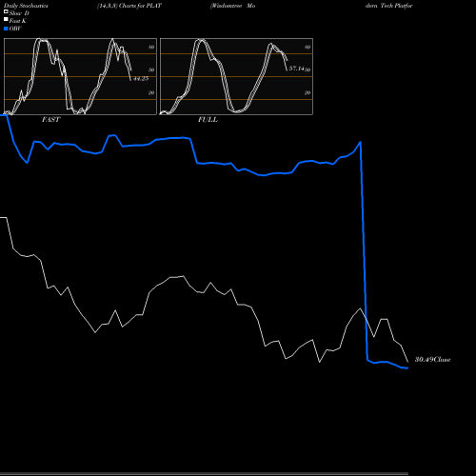
Task: Click the 'Slow D' legend label
Action: point(19,13)
